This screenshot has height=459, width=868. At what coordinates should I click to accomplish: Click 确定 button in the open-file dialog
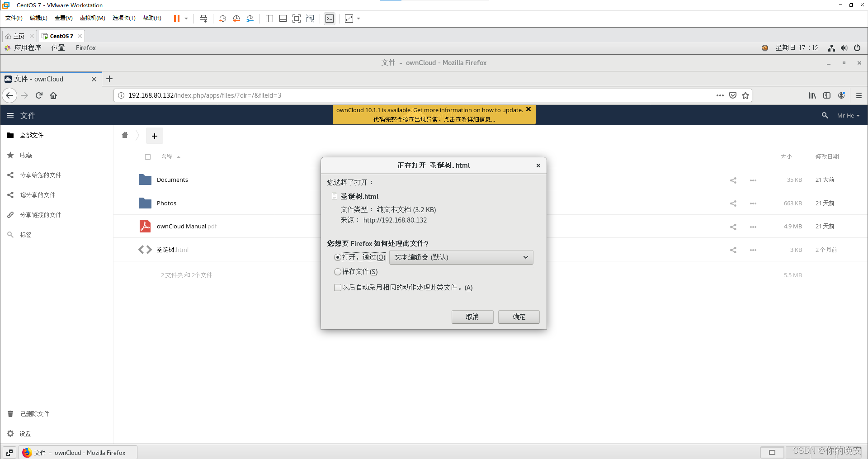tap(519, 317)
